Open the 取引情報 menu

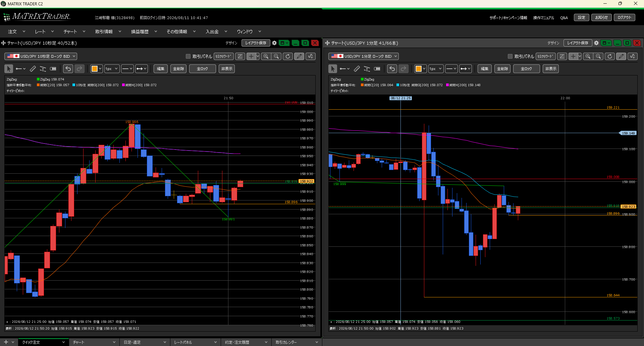click(108, 32)
